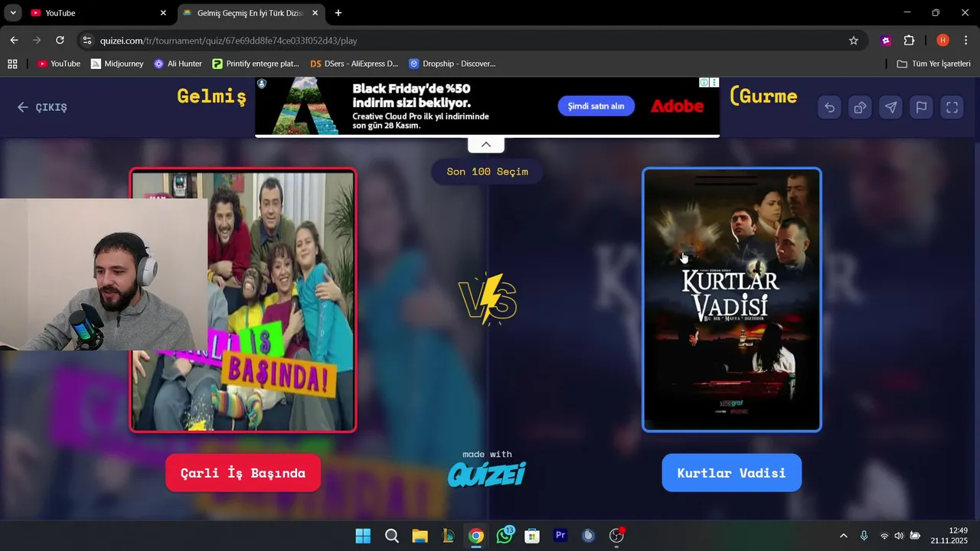
Task: Open the clock and date 12:49
Action: [949, 536]
